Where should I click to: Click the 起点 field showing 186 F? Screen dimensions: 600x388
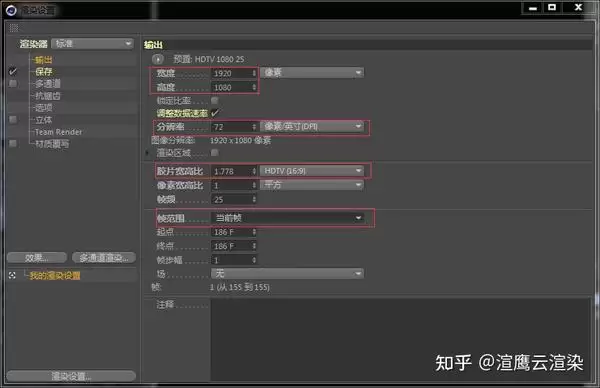231,232
